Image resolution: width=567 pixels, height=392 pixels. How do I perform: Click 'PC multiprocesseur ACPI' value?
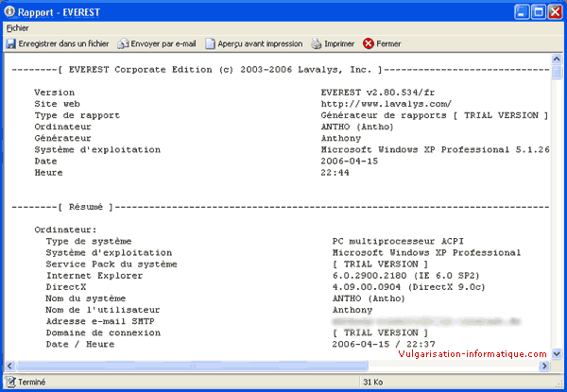398,242
